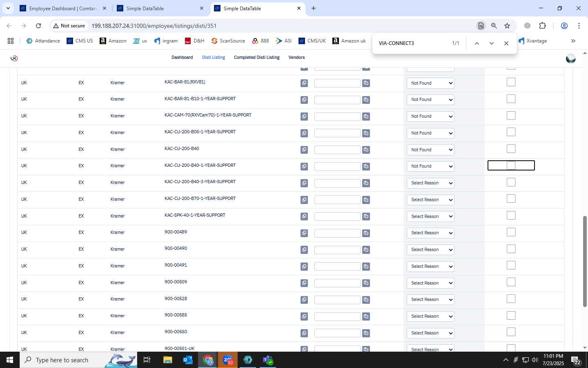Tick checkbox for KAC-CU-200-B05-1-YEAR-SUPPORT row
Viewport: 588px width, 368px height.
tap(511, 132)
